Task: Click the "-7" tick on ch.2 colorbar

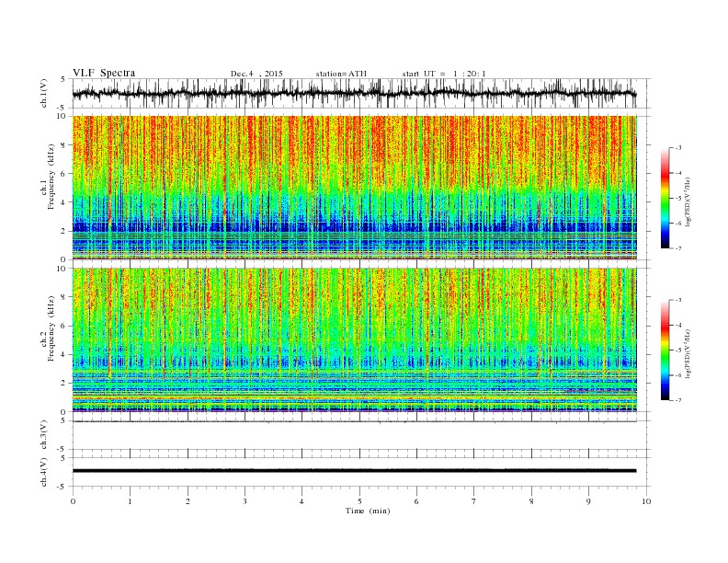Action: pyautogui.click(x=677, y=400)
